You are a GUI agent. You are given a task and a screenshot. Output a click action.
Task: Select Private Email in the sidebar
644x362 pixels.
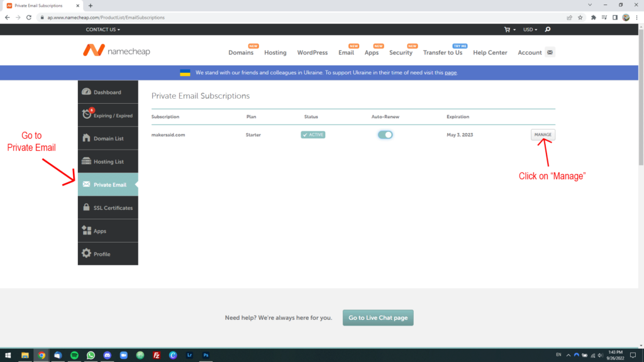tap(108, 184)
